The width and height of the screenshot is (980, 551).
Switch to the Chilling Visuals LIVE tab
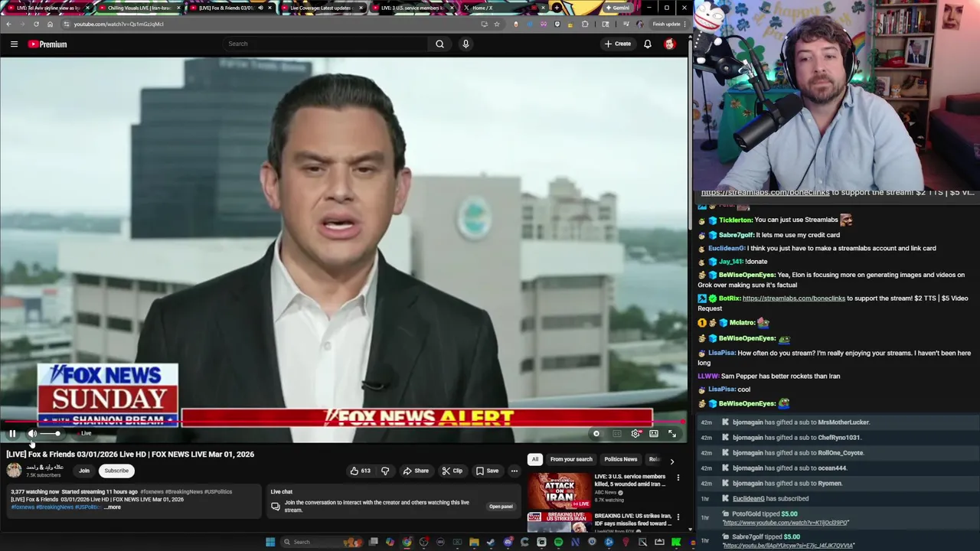pyautogui.click(x=139, y=8)
